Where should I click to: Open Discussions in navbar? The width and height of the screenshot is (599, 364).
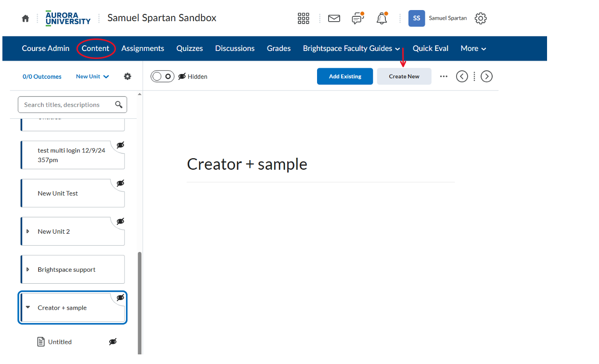(235, 49)
